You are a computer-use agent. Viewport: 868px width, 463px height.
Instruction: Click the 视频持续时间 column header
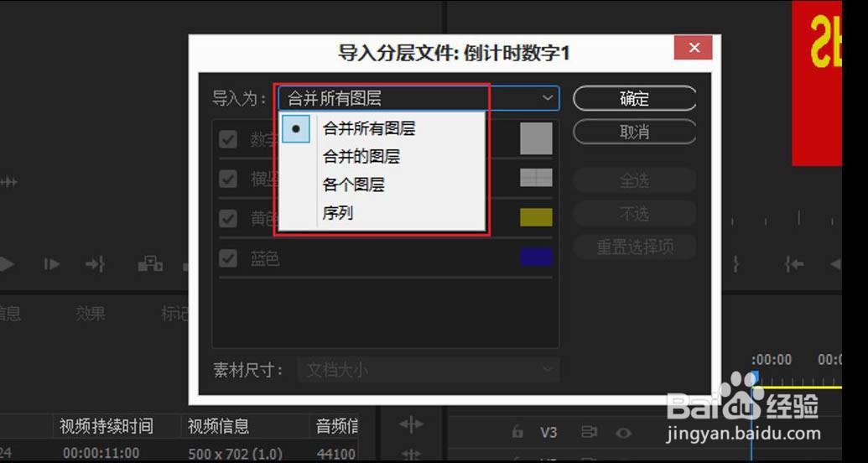click(106, 426)
